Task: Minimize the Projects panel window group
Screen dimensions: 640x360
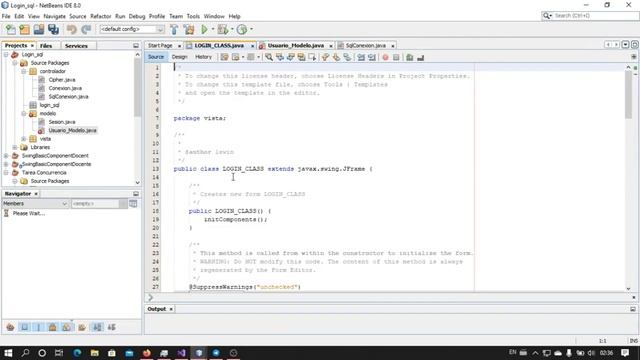Action: pyautogui.click(x=136, y=46)
